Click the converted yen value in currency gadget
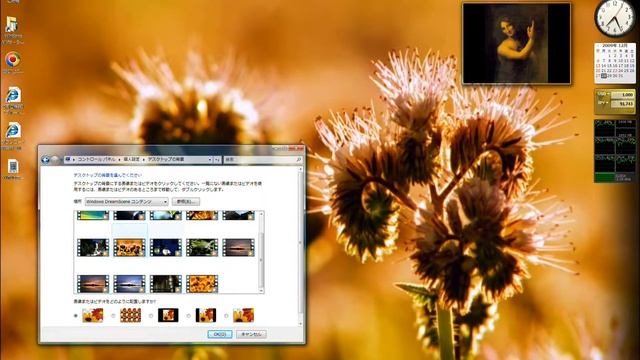 click(x=622, y=104)
